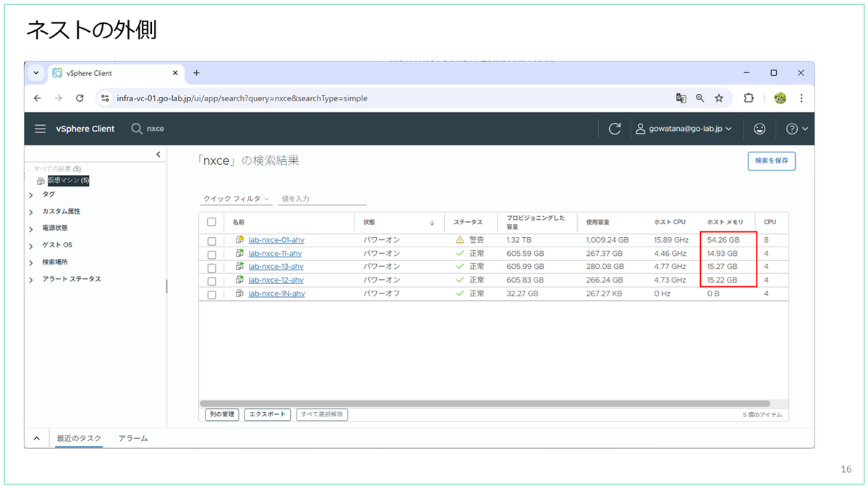Select the vSphere Client browser tab
This screenshot has height=488, width=868.
point(116,73)
